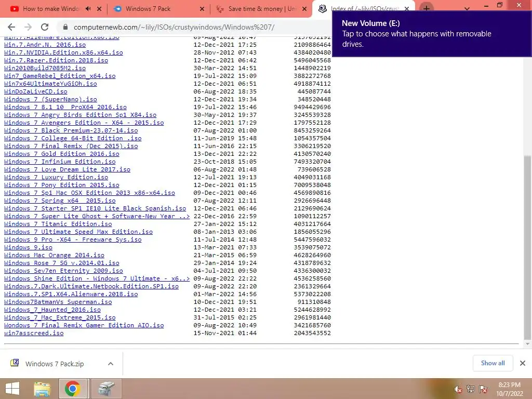The height and width of the screenshot is (399, 532).
Task: Expand the tab search chevron
Action: 467,8
